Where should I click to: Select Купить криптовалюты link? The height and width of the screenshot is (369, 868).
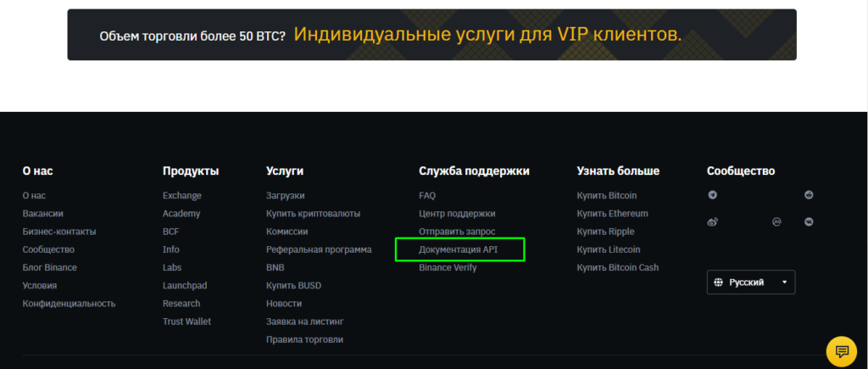click(314, 213)
